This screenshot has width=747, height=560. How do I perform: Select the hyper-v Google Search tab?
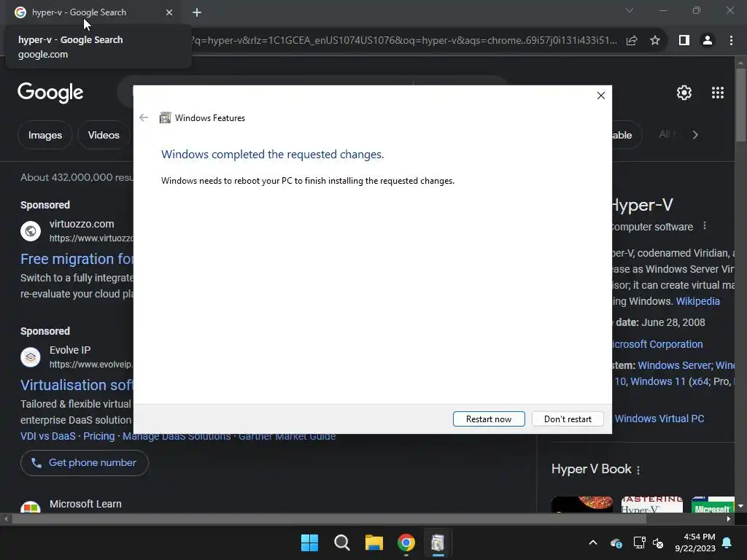93,12
